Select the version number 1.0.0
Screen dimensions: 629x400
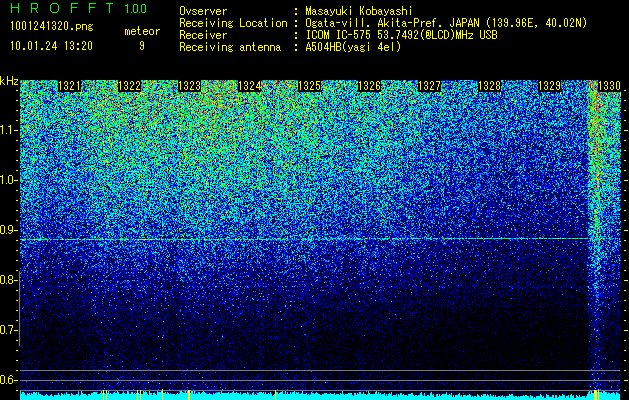click(135, 8)
